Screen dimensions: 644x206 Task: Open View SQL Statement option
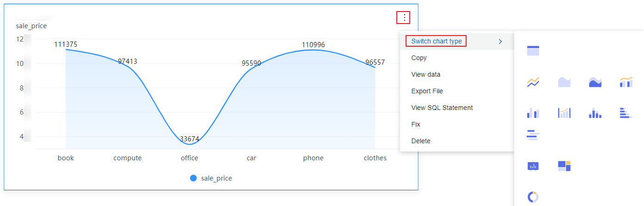(442, 108)
